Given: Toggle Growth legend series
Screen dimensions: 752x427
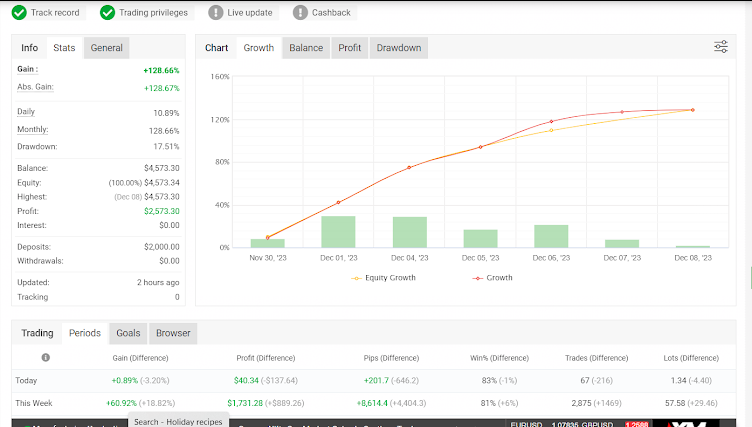Looking at the screenshot, I should click(493, 278).
